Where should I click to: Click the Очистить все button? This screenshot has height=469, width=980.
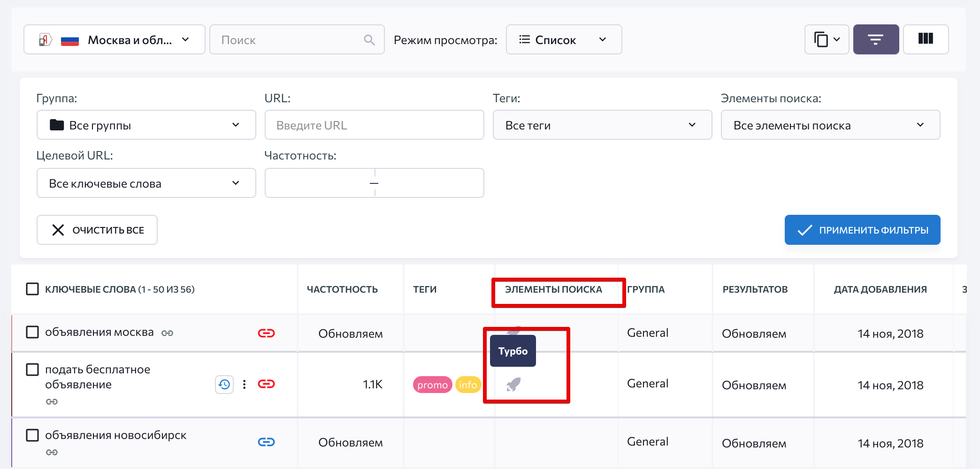pos(97,230)
